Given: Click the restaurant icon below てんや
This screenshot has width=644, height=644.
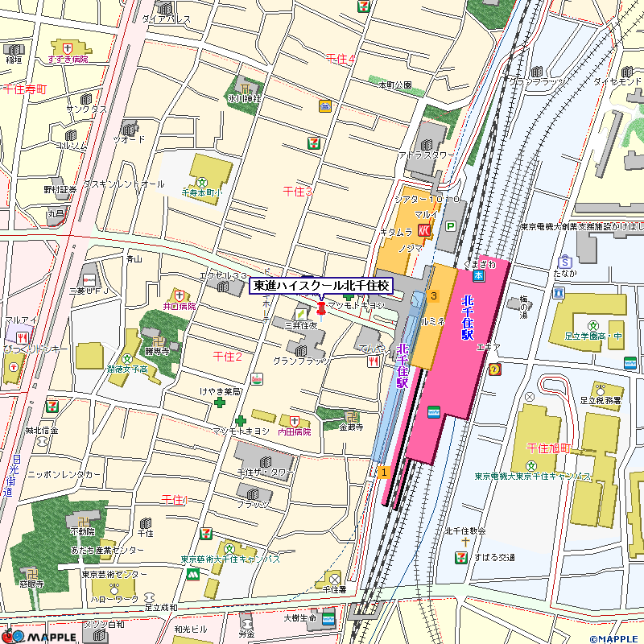Looking at the screenshot, I should click(x=374, y=362).
